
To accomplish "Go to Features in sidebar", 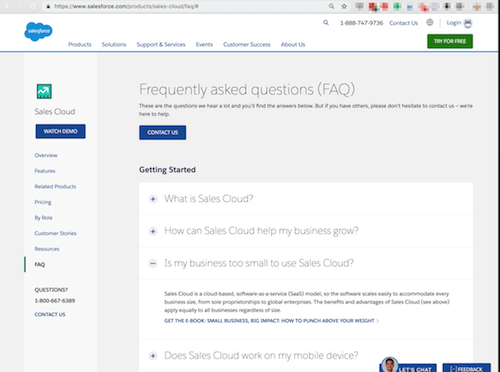I will 45,171.
